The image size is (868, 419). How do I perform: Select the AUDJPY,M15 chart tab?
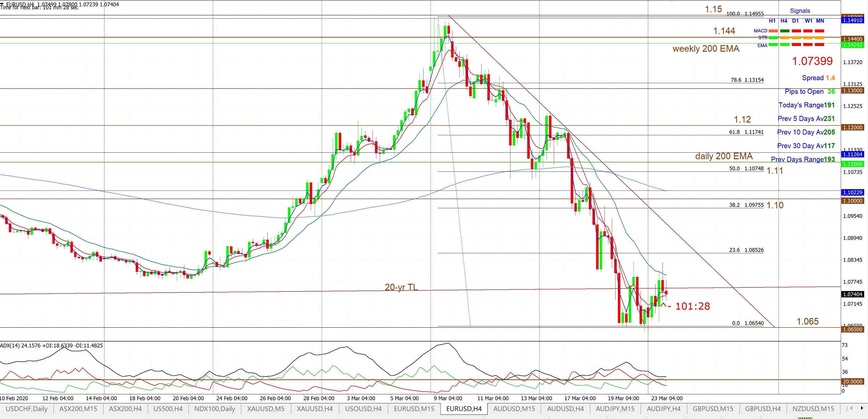click(x=615, y=409)
